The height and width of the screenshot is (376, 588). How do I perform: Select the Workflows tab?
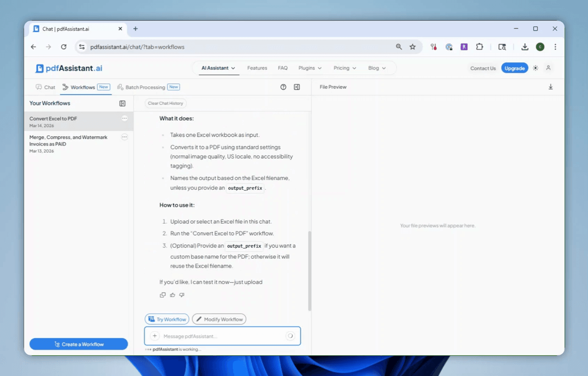point(86,87)
